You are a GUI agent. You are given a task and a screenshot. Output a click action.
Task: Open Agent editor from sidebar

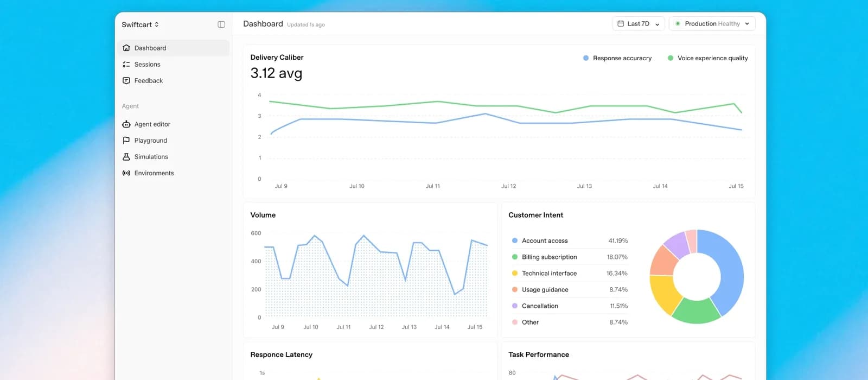[174, 124]
